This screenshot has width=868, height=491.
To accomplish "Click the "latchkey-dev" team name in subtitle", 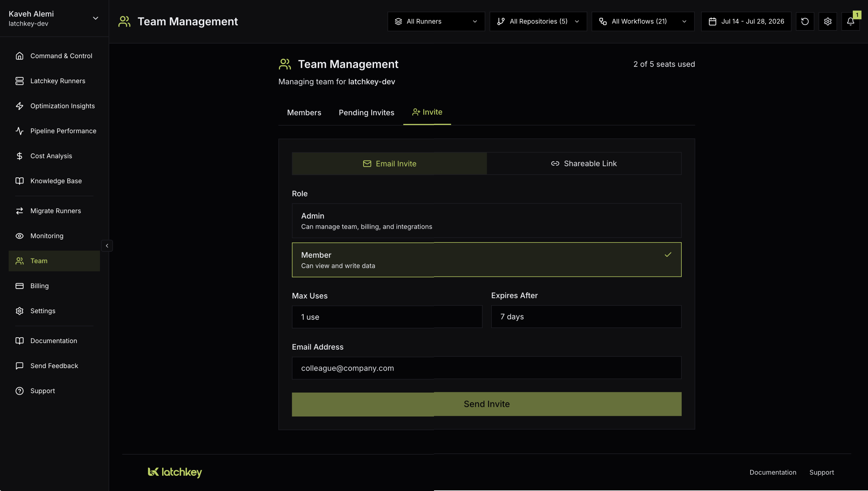I will click(x=371, y=82).
